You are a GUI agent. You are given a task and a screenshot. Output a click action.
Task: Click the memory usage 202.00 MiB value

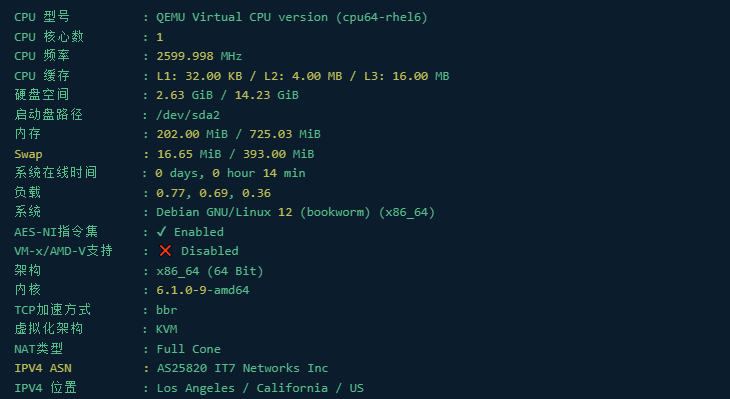pyautogui.click(x=192, y=134)
